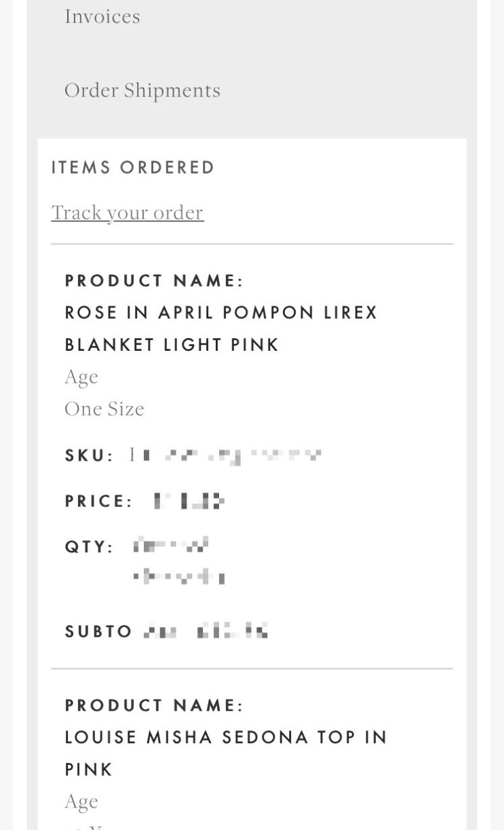Viewport: 504px width, 830px height.
Task: Click the divider line above Louise Misha item
Action: pyautogui.click(x=252, y=668)
